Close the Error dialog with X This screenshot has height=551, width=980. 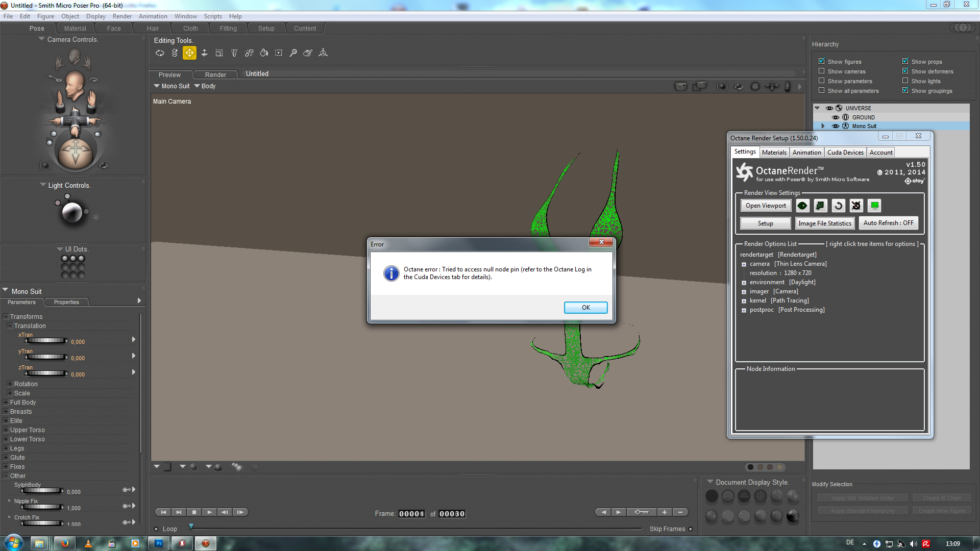pyautogui.click(x=601, y=242)
